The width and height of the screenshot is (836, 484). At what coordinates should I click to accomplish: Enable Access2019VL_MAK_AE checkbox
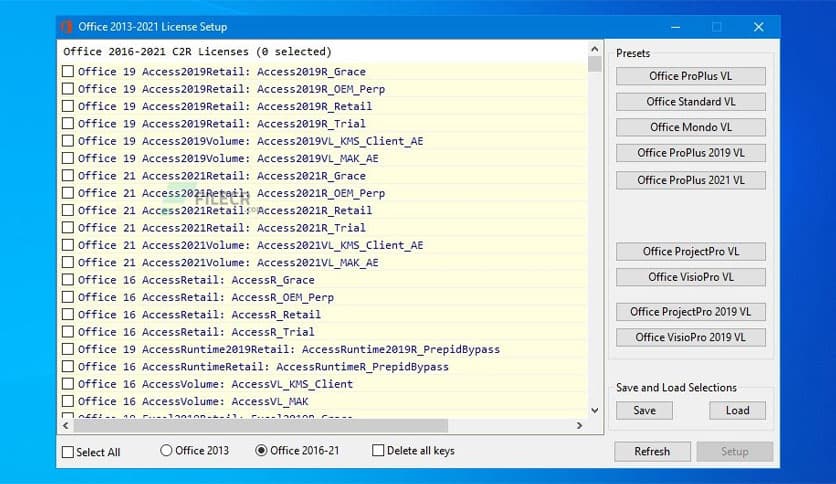[x=68, y=158]
